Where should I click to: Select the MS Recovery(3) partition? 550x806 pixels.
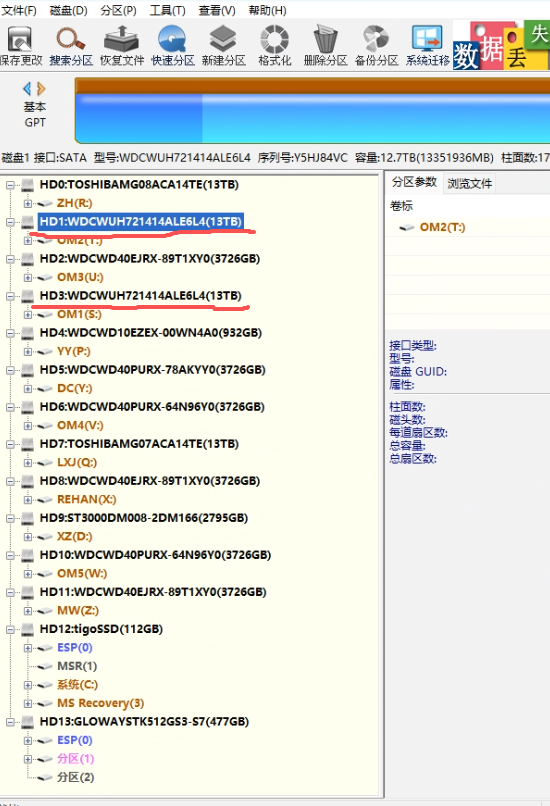tap(100, 703)
